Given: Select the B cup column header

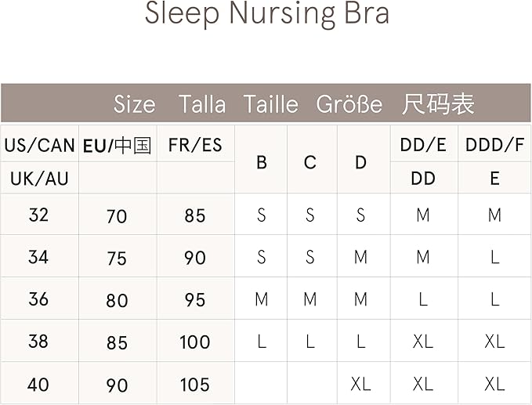Looking at the screenshot, I should tap(262, 162).
